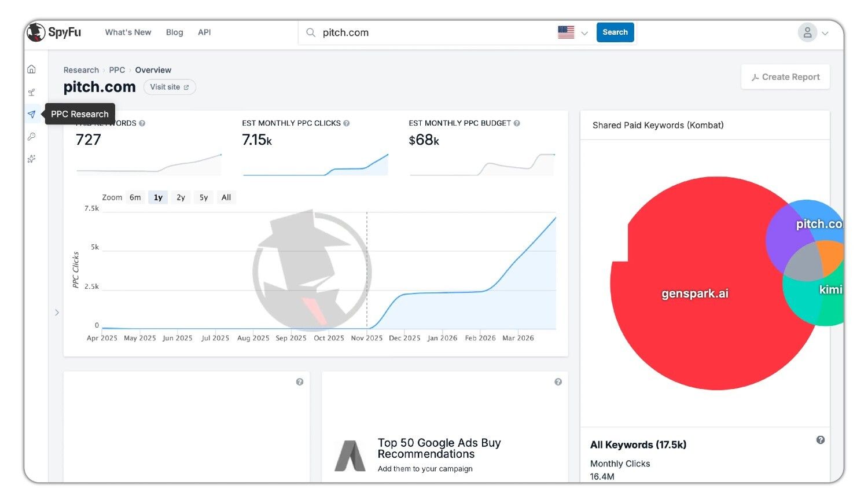Open the sparkle AI tools sidebar icon

tap(32, 159)
